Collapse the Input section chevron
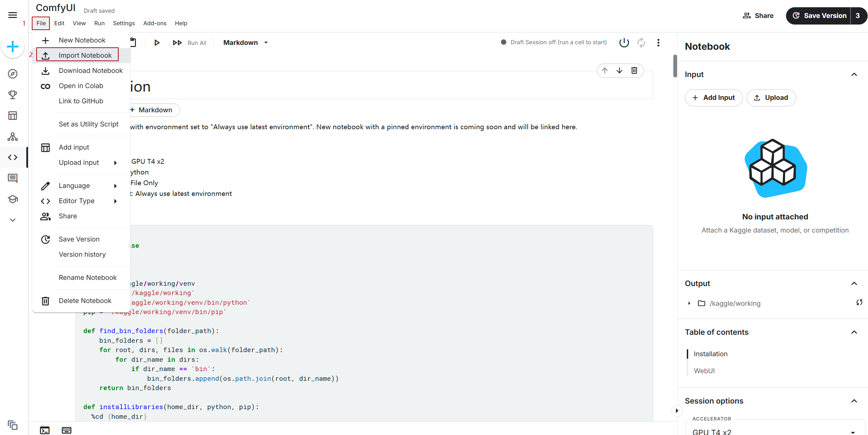This screenshot has width=868, height=435. coord(854,74)
